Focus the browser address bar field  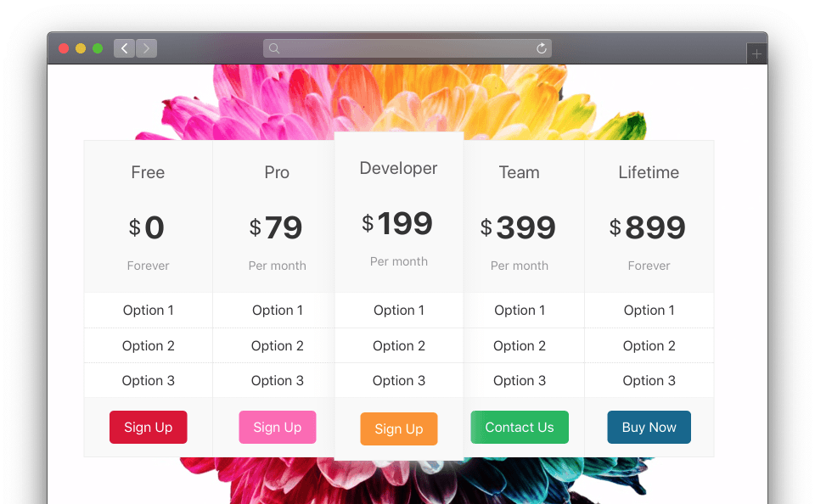[407, 48]
